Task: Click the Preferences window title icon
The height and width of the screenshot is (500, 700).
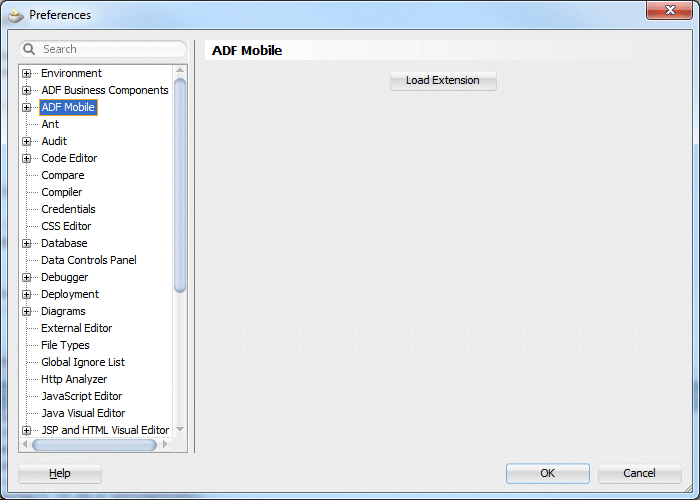Action: coord(15,15)
